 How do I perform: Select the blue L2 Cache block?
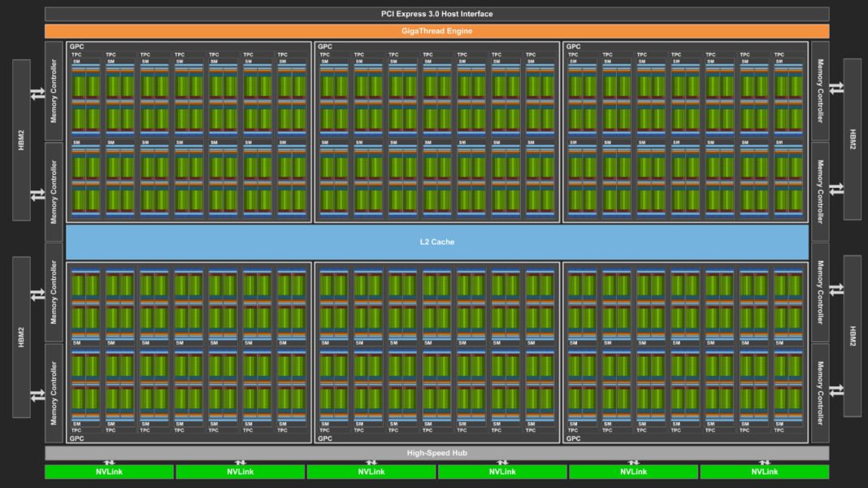436,242
